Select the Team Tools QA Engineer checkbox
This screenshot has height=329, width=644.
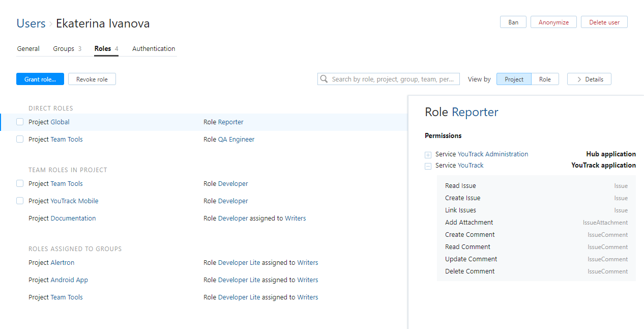click(x=20, y=140)
